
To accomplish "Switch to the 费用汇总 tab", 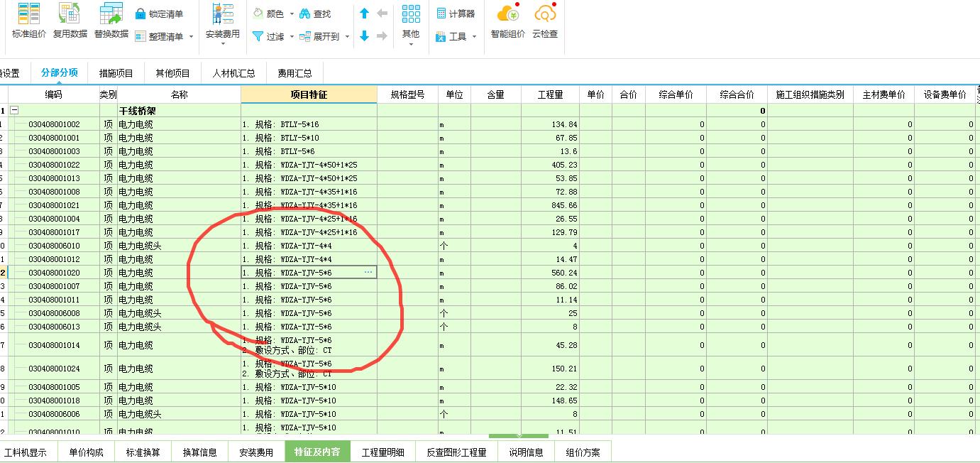I will click(x=294, y=73).
